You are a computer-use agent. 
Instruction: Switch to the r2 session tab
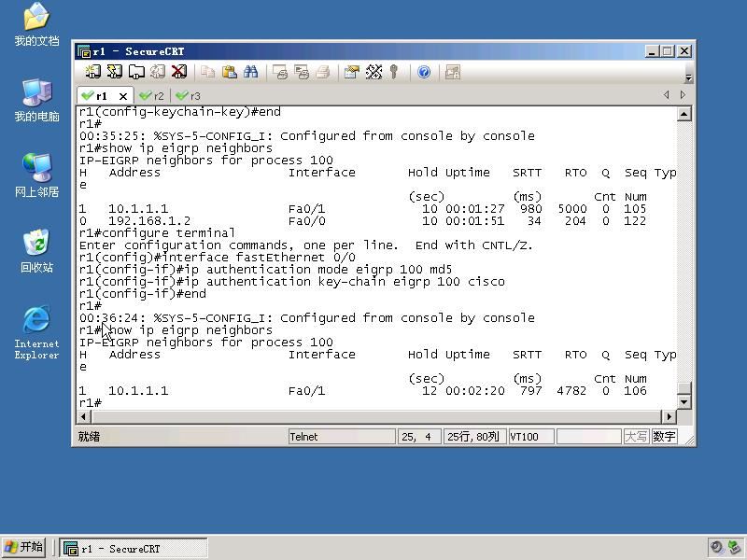(152, 96)
